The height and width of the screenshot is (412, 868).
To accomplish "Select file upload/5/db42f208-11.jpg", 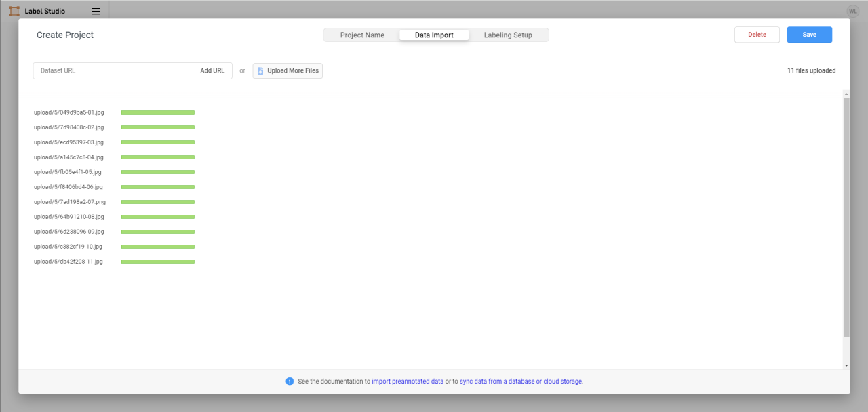I will pyautogui.click(x=68, y=262).
